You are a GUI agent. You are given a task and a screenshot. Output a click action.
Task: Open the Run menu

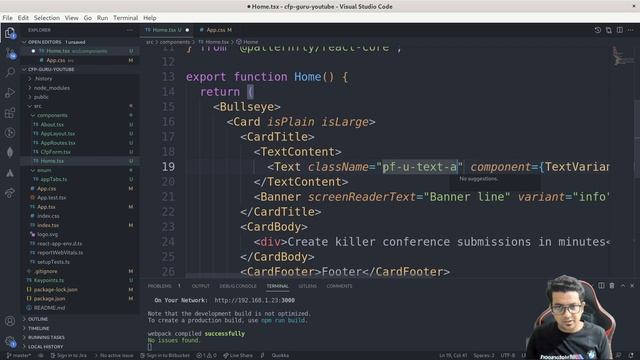pos(102,18)
